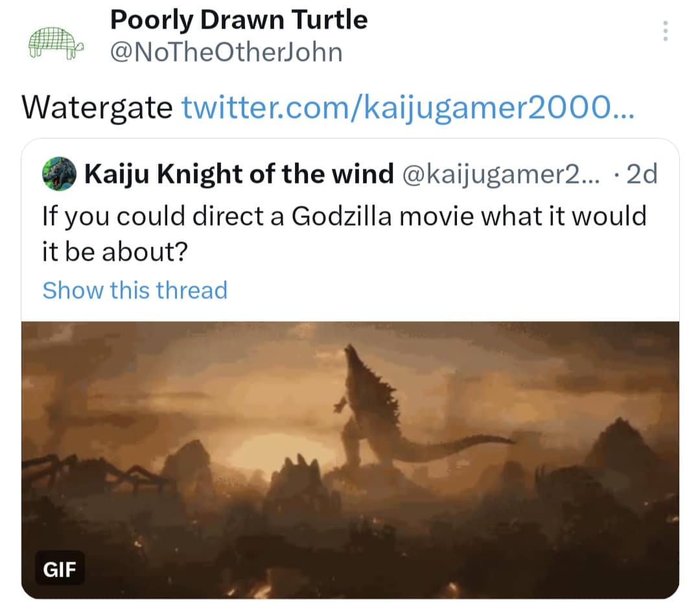The image size is (700, 611).
Task: Click the Godzilla figure in the GIF
Action: (x=369, y=409)
